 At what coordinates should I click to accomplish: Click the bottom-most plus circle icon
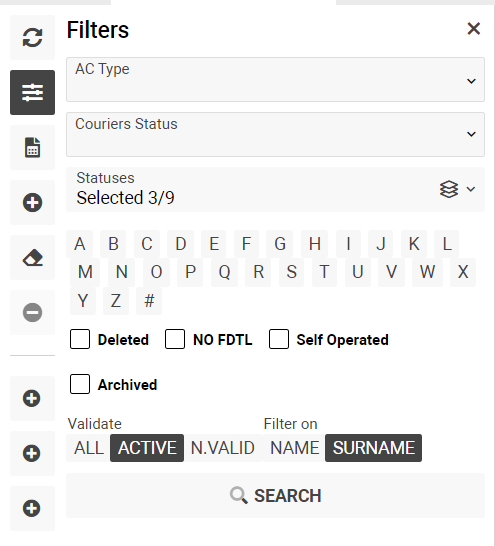(32, 508)
